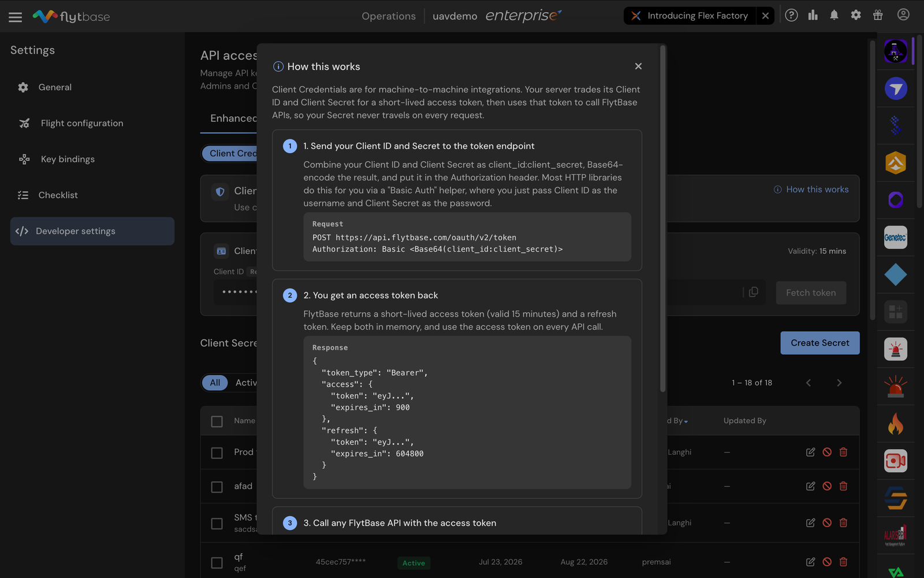Select the All filter tab

(x=215, y=383)
